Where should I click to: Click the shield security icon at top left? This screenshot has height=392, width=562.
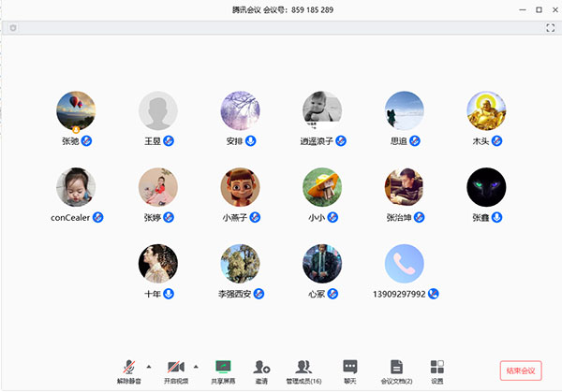[11, 28]
